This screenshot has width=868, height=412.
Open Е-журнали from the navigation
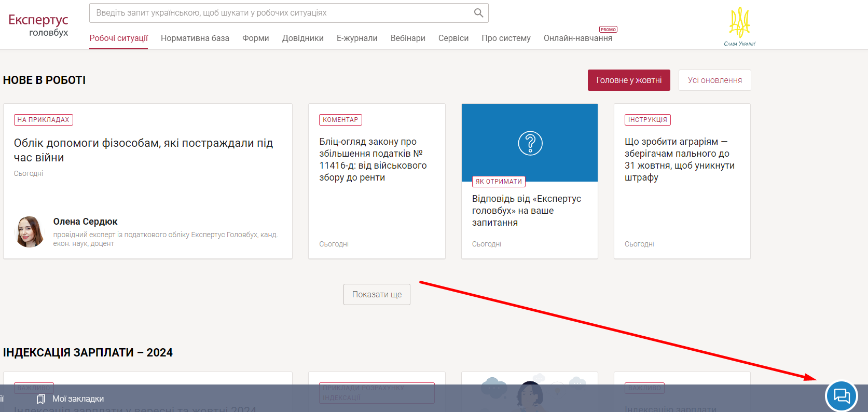click(357, 38)
